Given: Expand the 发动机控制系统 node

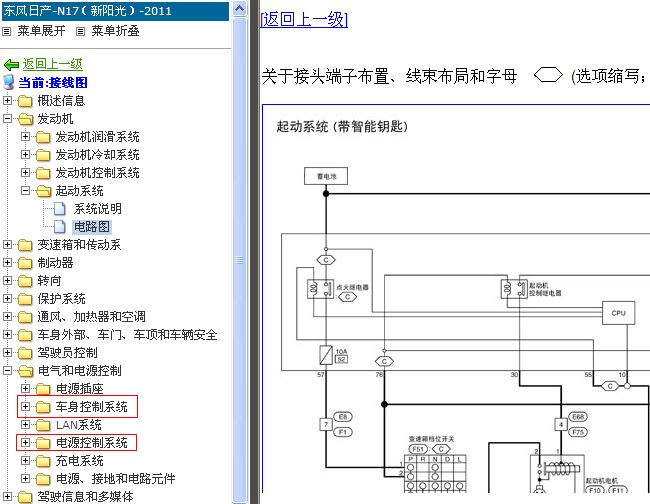Looking at the screenshot, I should 25,172.
